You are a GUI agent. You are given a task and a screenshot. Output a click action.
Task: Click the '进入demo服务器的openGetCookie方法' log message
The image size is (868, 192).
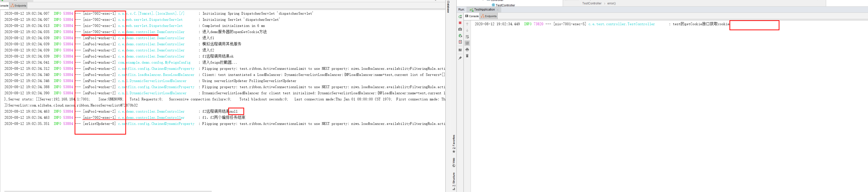coord(234,32)
